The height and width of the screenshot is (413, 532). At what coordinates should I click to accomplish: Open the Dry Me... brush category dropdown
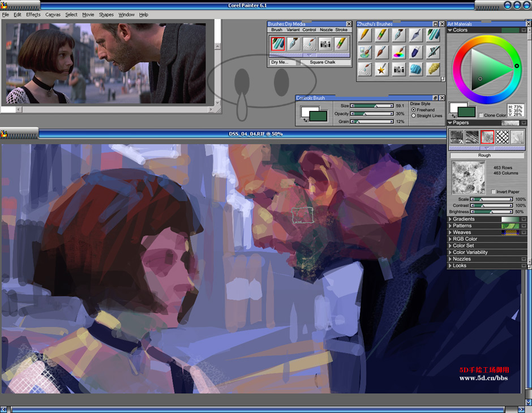point(283,62)
